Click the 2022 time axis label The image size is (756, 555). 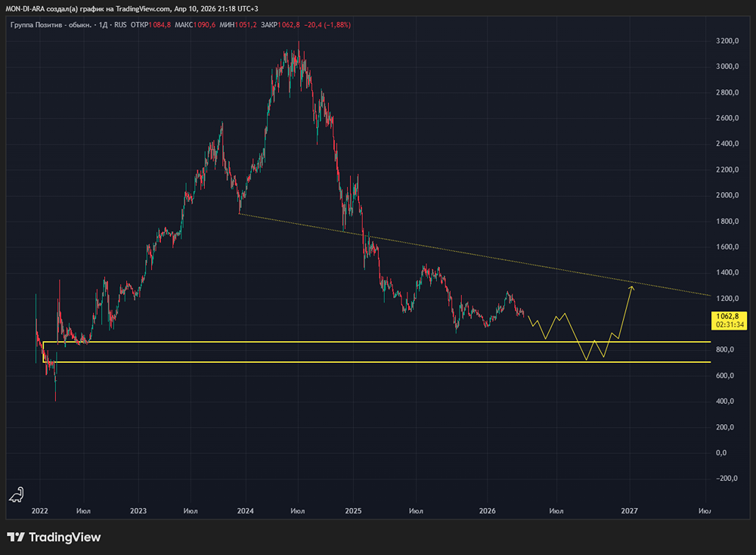click(39, 511)
